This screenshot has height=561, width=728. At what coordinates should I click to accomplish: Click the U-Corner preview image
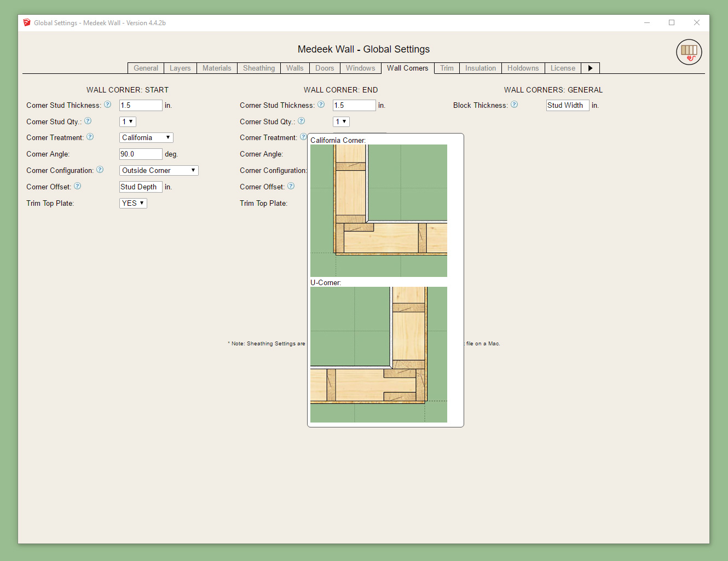click(x=379, y=354)
